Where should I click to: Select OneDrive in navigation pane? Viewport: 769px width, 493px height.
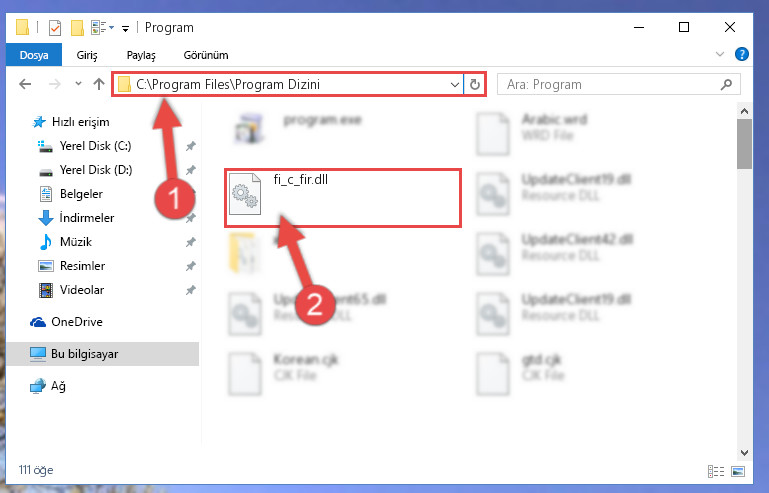coord(77,322)
